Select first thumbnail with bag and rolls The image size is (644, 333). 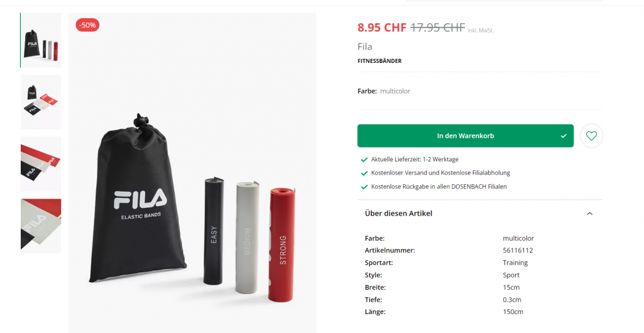point(41,40)
